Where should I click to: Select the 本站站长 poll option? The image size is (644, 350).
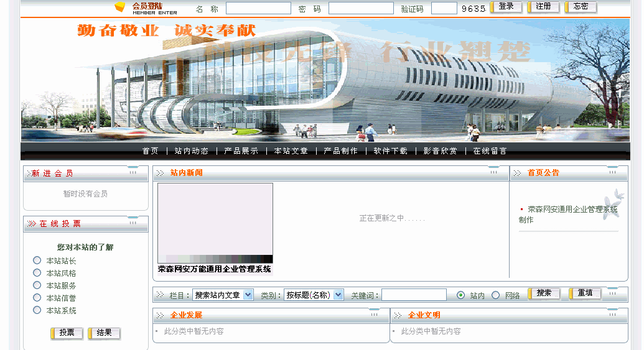pyautogui.click(x=37, y=260)
